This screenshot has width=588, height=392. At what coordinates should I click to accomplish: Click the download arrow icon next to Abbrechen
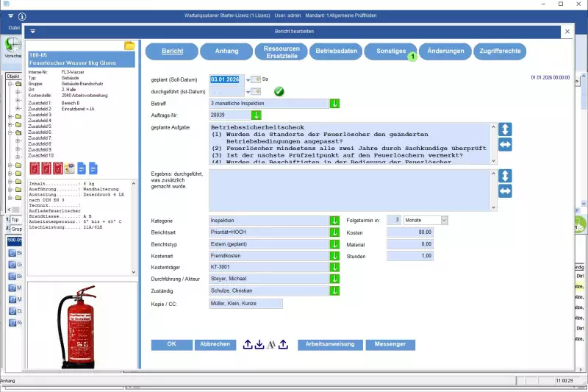click(259, 344)
